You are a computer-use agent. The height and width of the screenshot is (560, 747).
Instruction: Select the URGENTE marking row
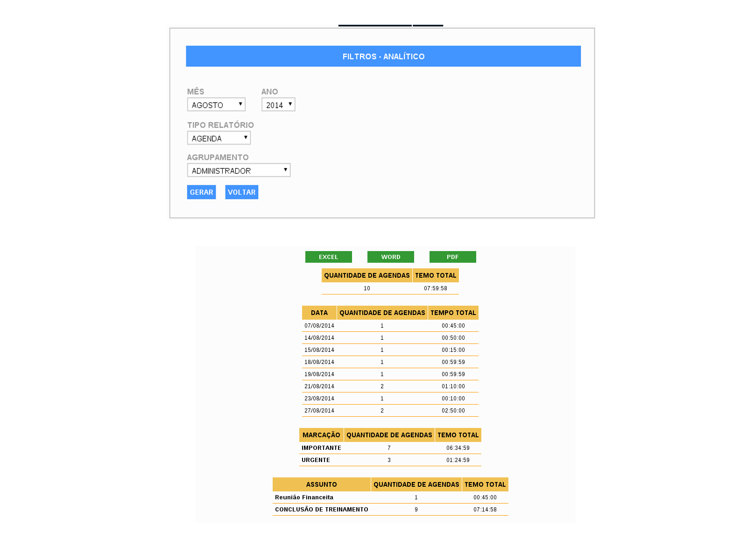[316, 460]
